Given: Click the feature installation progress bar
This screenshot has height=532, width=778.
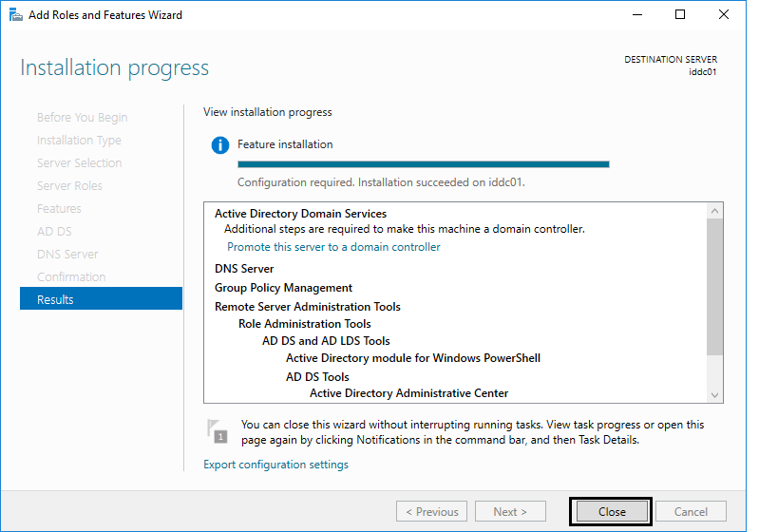Looking at the screenshot, I should tap(424, 164).
